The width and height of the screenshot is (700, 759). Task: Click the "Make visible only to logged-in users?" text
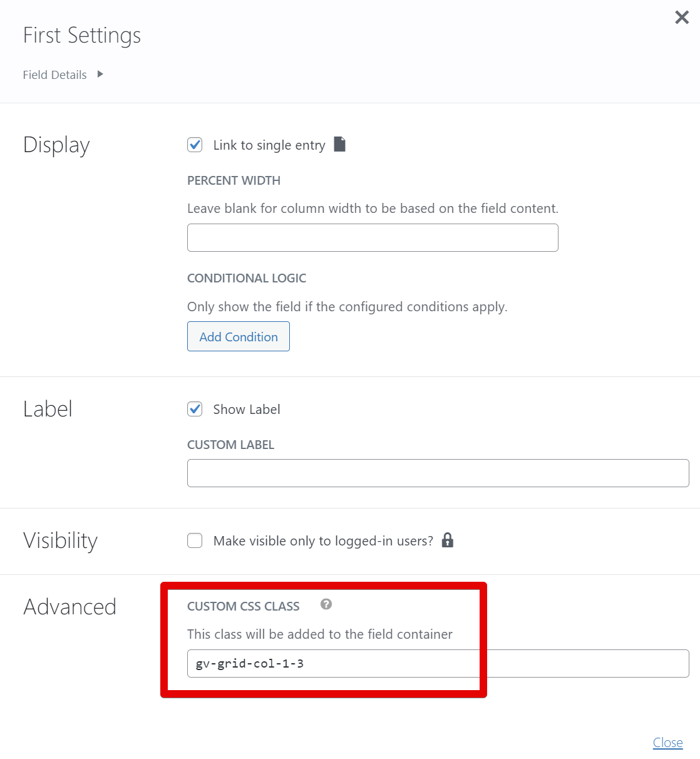pyautogui.click(x=323, y=541)
